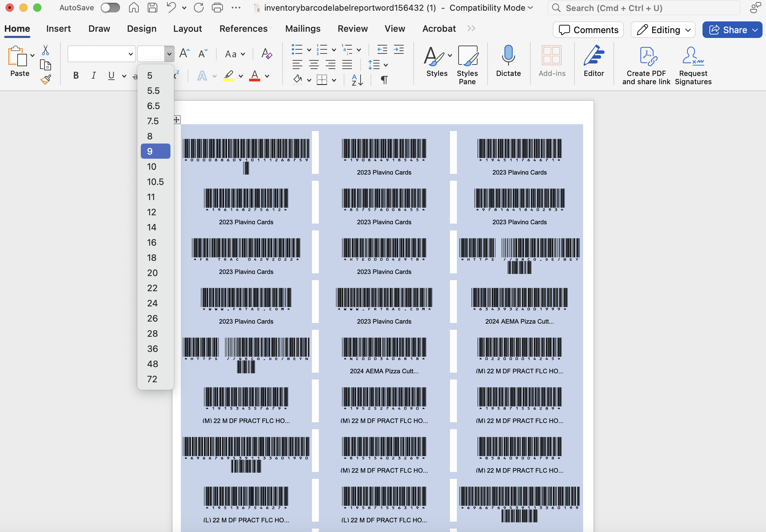Click the table move handle
This screenshot has width=766, height=532.
click(x=176, y=120)
